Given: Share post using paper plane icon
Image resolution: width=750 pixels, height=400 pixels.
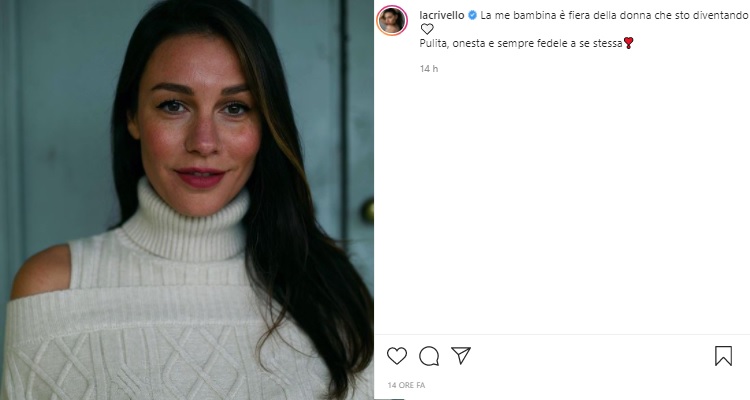Looking at the screenshot, I should pos(460,356).
